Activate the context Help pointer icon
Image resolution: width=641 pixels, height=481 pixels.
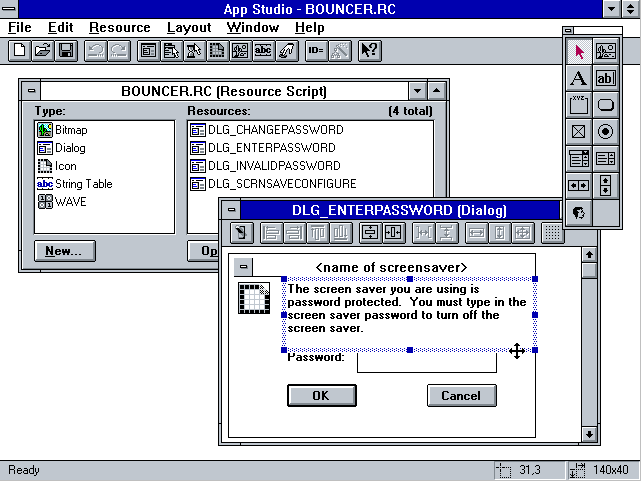tap(370, 51)
